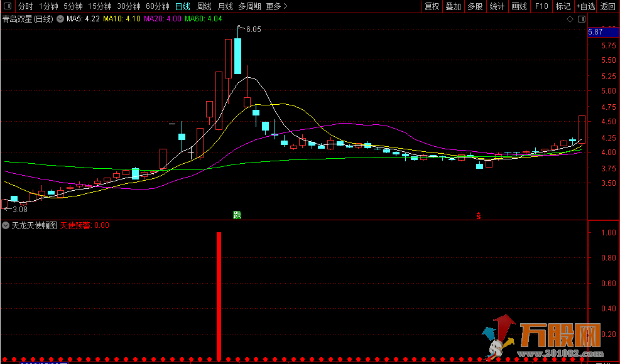The image size is (620, 364).
Task: Open the F10 company info
Action: click(x=541, y=6)
